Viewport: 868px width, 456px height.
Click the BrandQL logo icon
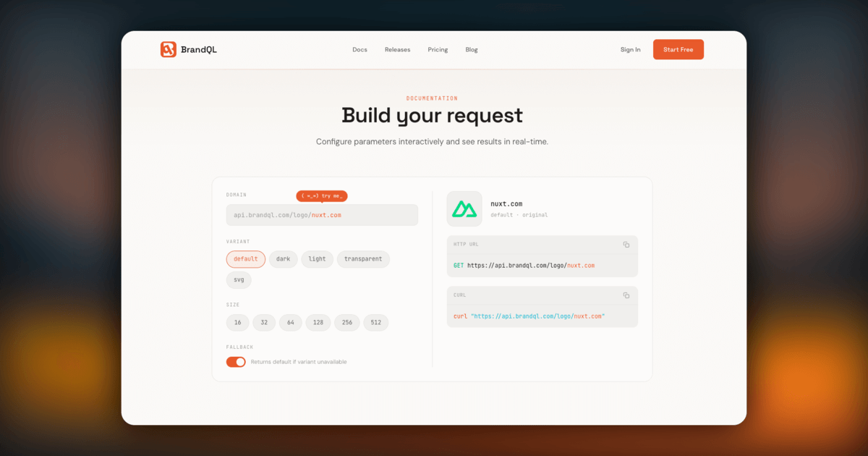(169, 49)
